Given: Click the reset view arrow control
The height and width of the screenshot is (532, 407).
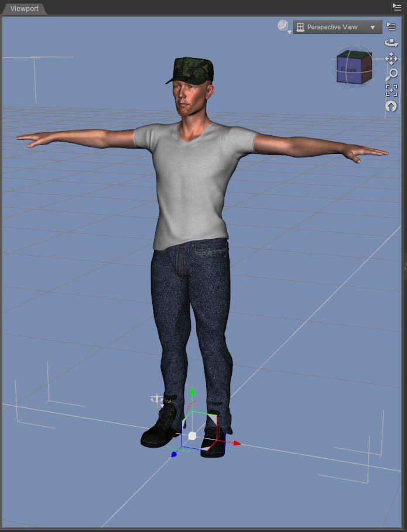Looking at the screenshot, I should pyautogui.click(x=391, y=106).
